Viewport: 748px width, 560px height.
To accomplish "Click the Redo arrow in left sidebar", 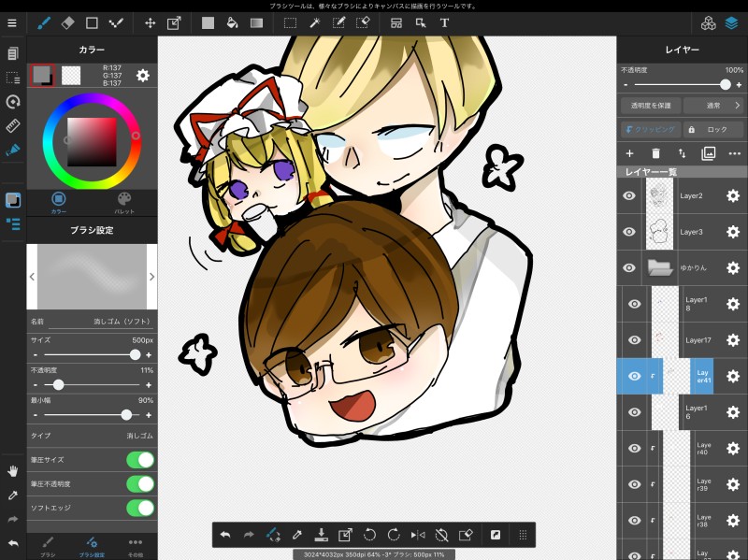I will (13, 519).
